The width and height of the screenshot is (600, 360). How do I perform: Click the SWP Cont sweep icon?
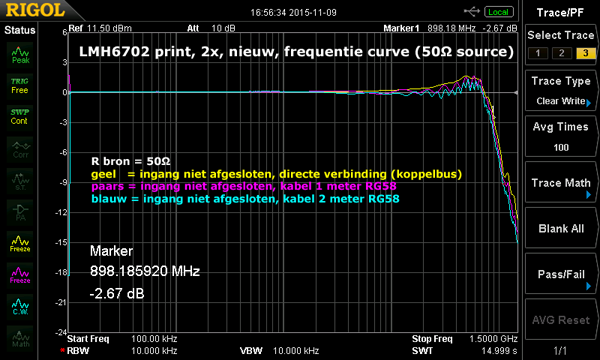pos(20,117)
